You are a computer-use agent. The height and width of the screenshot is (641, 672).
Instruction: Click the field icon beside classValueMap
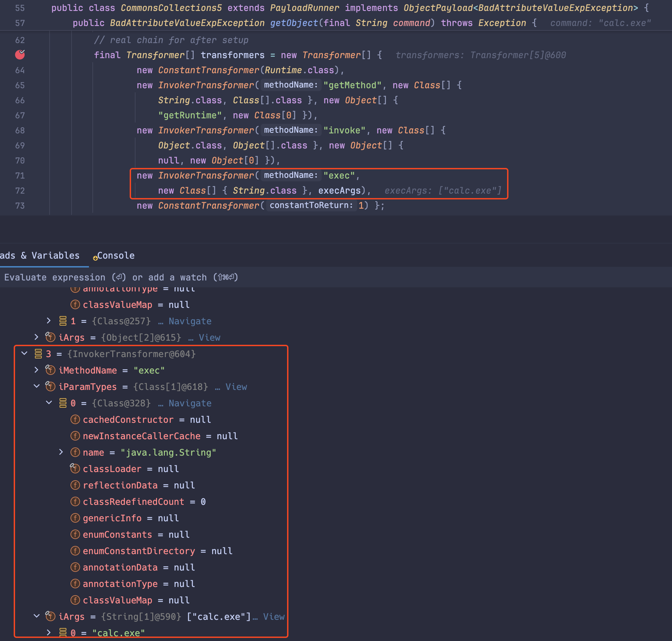(x=75, y=600)
